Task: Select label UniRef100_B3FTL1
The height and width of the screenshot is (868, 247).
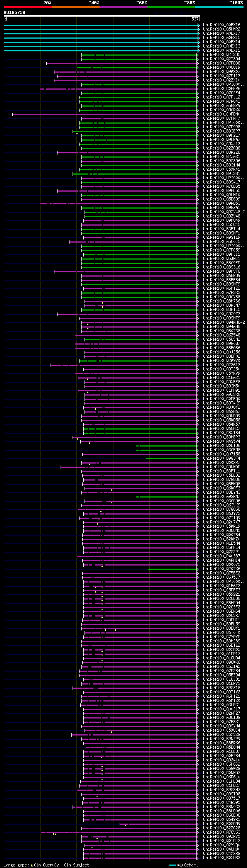Action: click(222, 471)
